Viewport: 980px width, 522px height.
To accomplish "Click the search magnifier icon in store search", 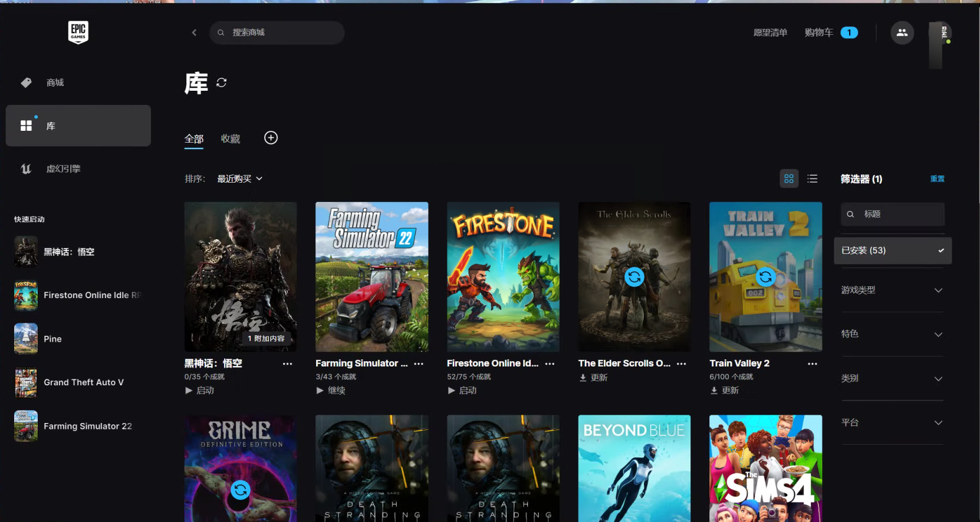I will coord(221,32).
